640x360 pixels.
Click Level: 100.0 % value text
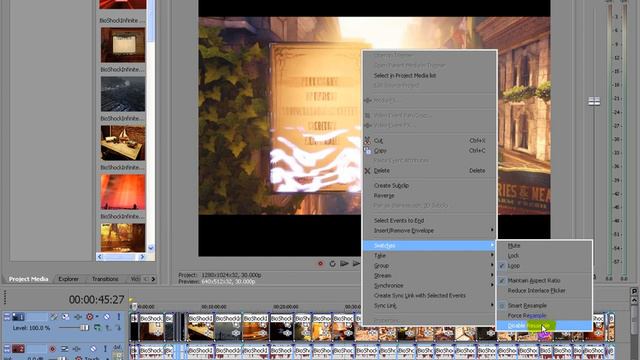[31, 328]
